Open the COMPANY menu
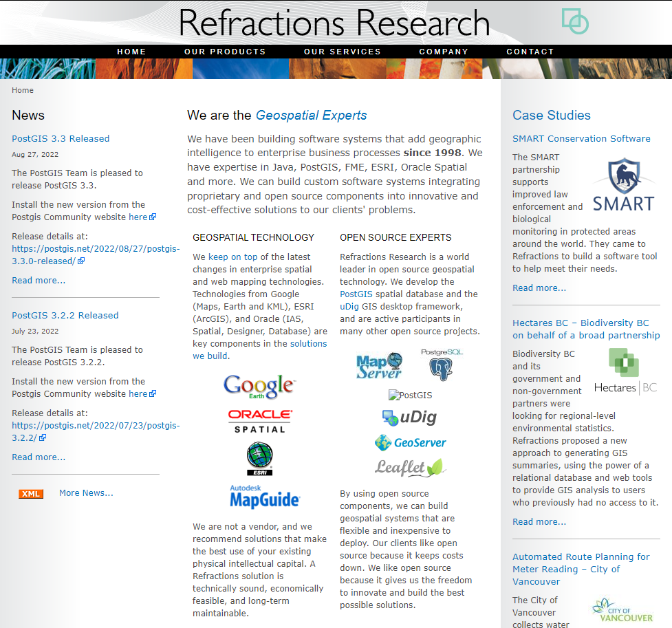Screen dimensions: 672x628 (444, 52)
